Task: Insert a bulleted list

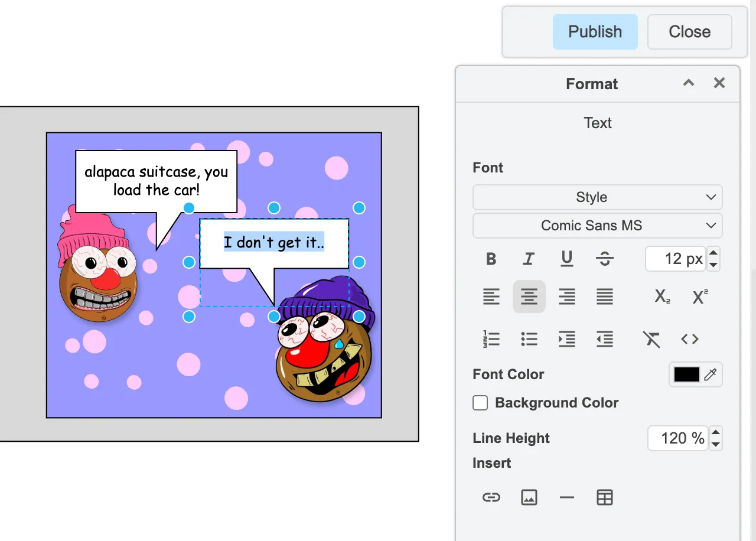Action: point(529,339)
